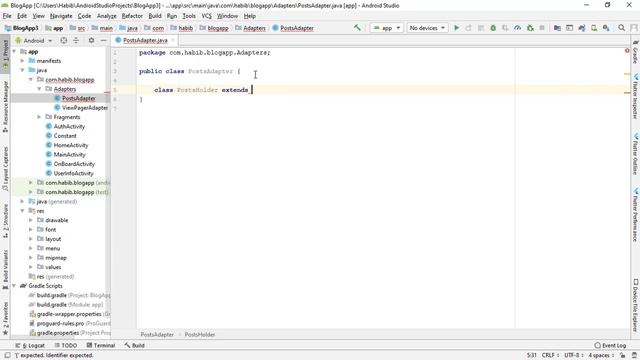Toggle the 1: Project side tool window

(x=5, y=53)
